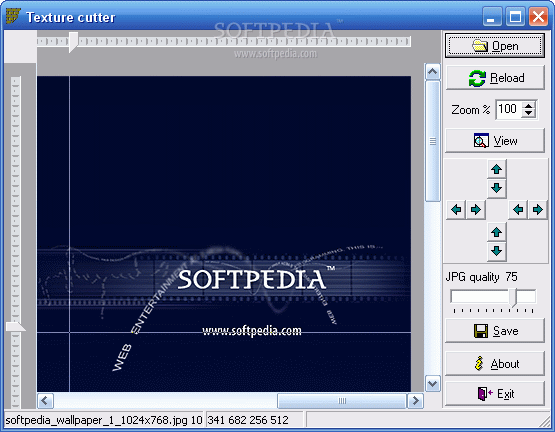The image size is (555, 432).
Task: Click the upper down arrow below the top up arrow
Action: [496, 188]
